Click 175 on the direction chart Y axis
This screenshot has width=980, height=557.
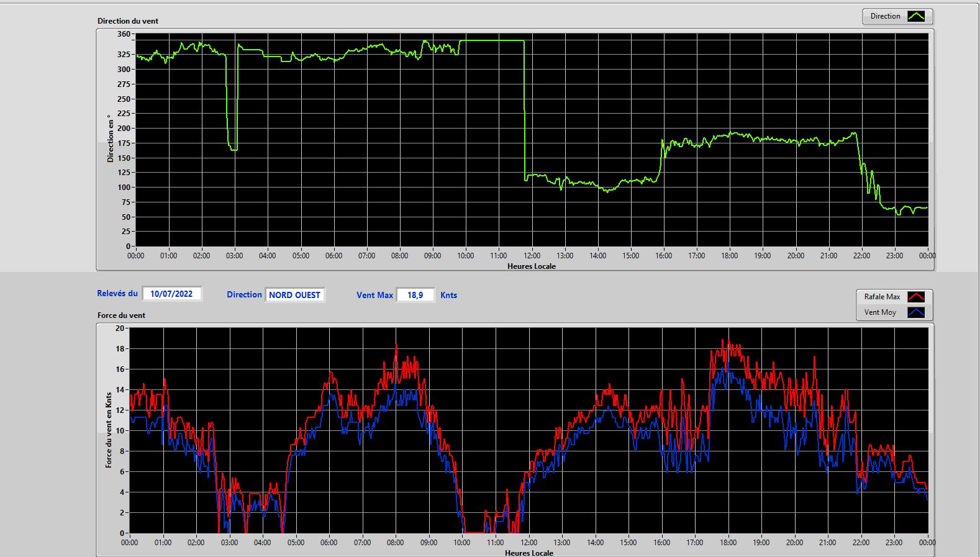click(124, 143)
